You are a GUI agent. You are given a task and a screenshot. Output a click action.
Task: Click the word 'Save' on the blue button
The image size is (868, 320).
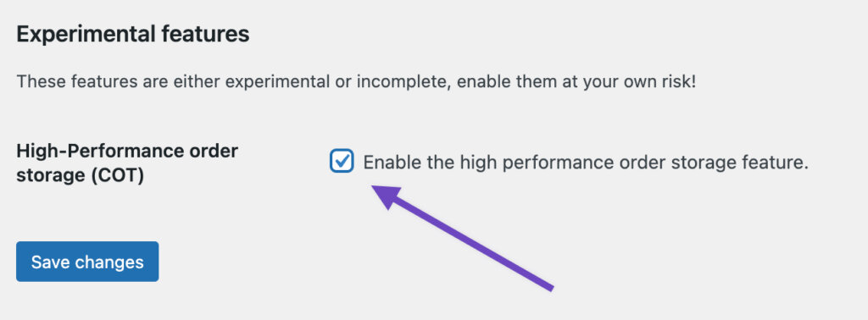[x=50, y=262]
